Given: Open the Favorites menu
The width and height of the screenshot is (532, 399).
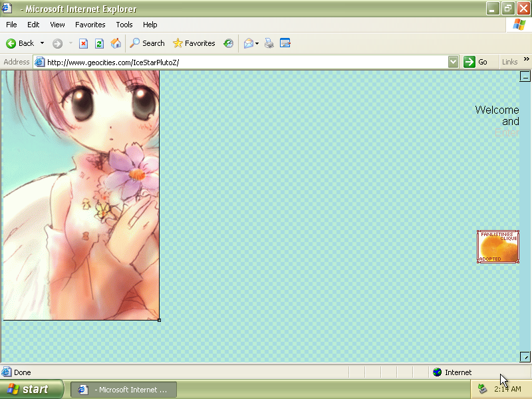Looking at the screenshot, I should [x=90, y=25].
